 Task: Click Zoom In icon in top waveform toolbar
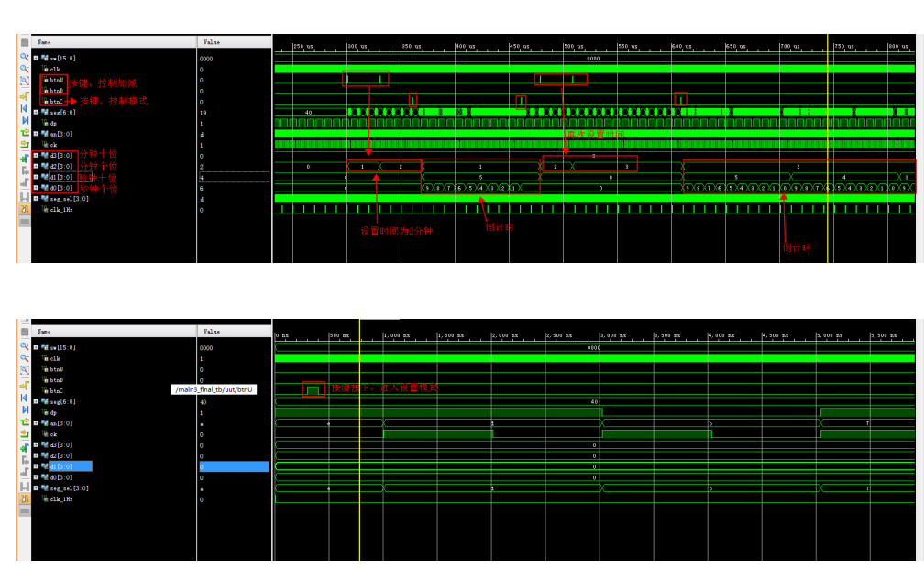pyautogui.click(x=25, y=56)
